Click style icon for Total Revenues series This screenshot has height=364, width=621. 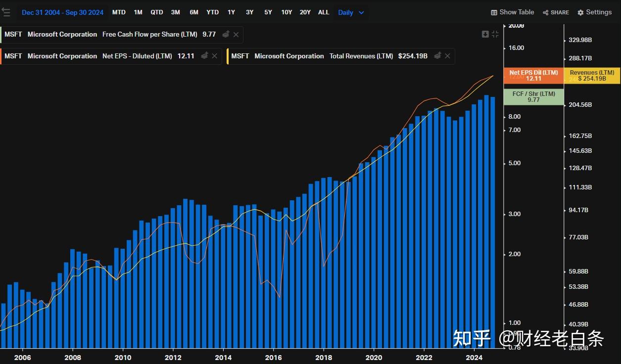click(437, 56)
